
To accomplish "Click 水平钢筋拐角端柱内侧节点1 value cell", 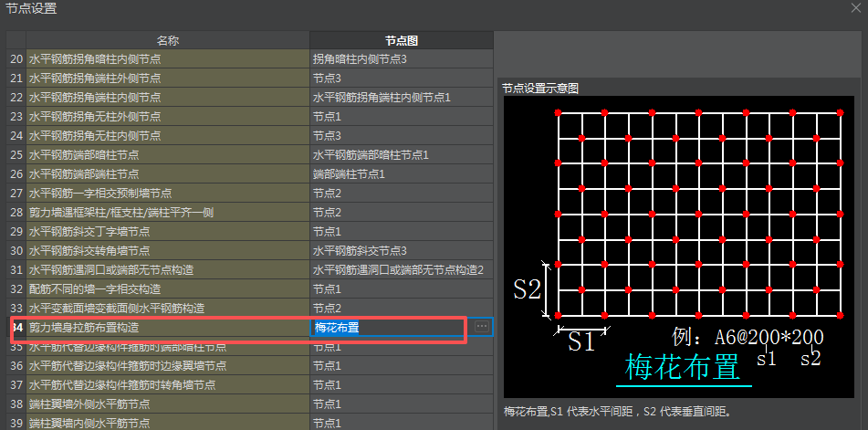I will coord(402,98).
